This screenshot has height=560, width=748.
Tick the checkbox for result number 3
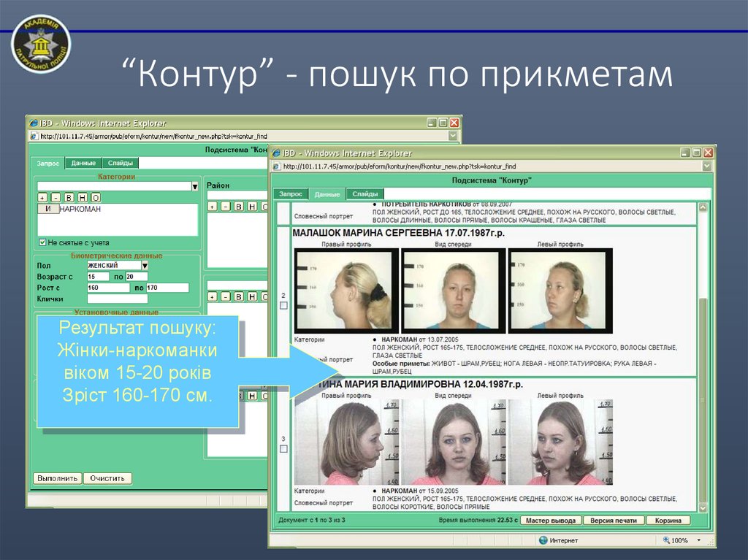point(283,449)
